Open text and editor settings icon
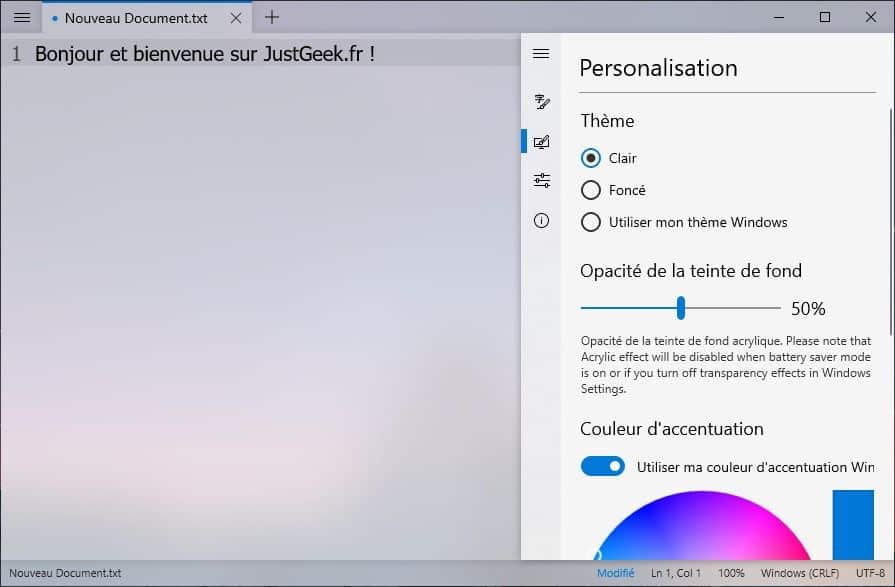Screen dimensions: 895x587 tap(542, 102)
